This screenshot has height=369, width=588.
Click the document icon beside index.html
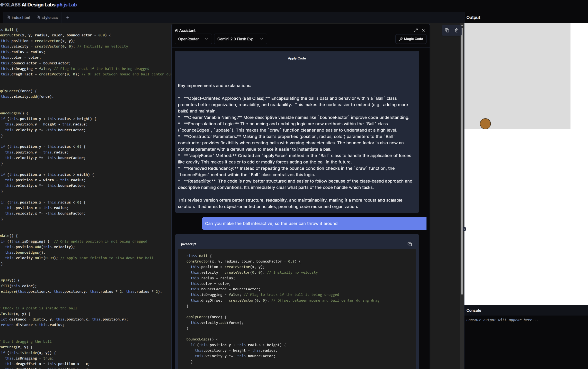click(8, 17)
